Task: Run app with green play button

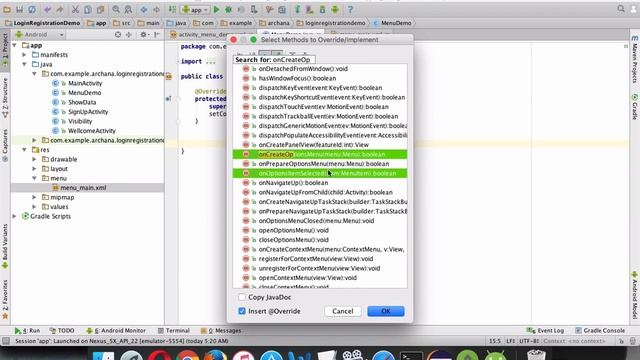Action: coord(216,9)
